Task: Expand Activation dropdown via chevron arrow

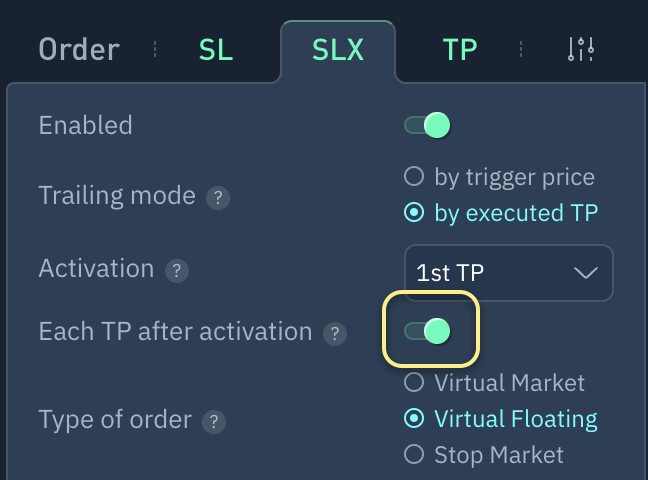Action: point(585,272)
